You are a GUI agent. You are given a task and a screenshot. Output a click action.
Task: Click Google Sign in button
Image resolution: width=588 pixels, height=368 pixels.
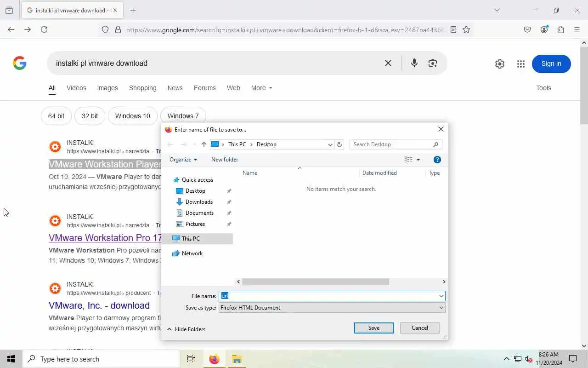pyautogui.click(x=551, y=64)
